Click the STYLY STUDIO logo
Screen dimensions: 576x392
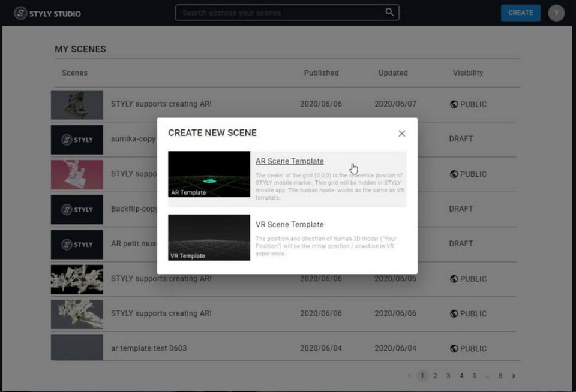(x=47, y=14)
